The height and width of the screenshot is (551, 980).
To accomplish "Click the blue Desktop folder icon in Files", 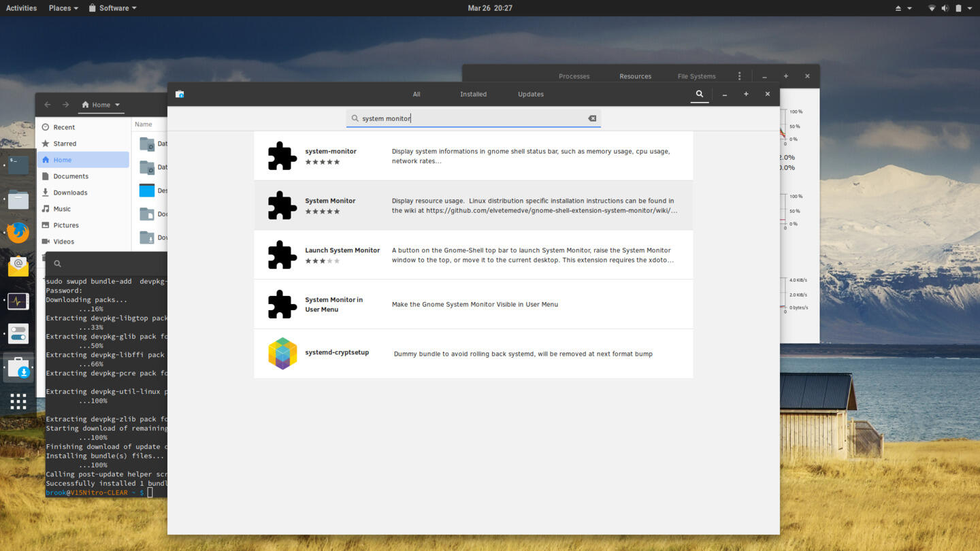I will pyautogui.click(x=147, y=190).
